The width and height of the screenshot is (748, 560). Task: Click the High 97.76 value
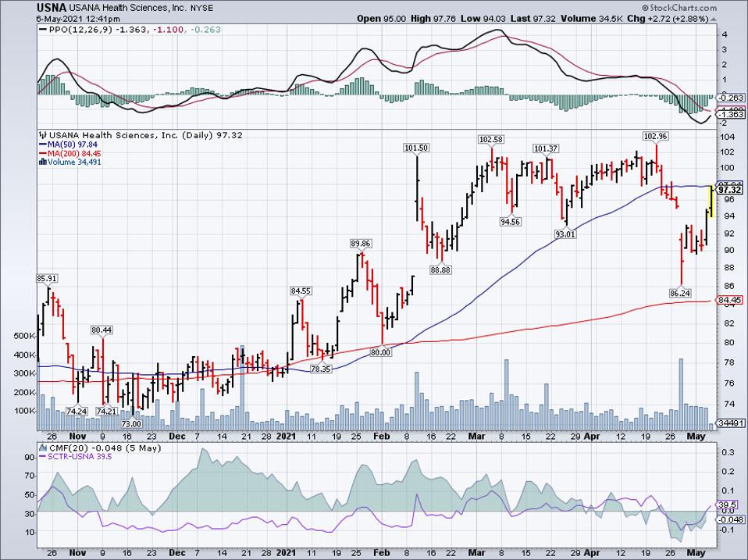pyautogui.click(x=433, y=19)
